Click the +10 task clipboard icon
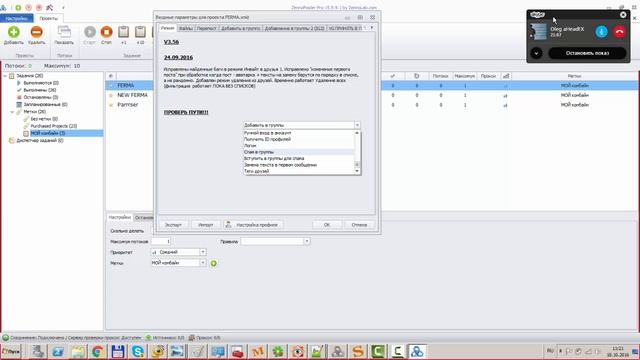Screen dimensions: 640x360 click(140, 32)
